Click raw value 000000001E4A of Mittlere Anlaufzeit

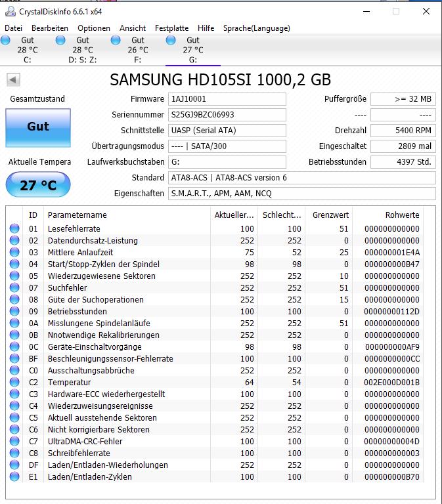tap(392, 252)
